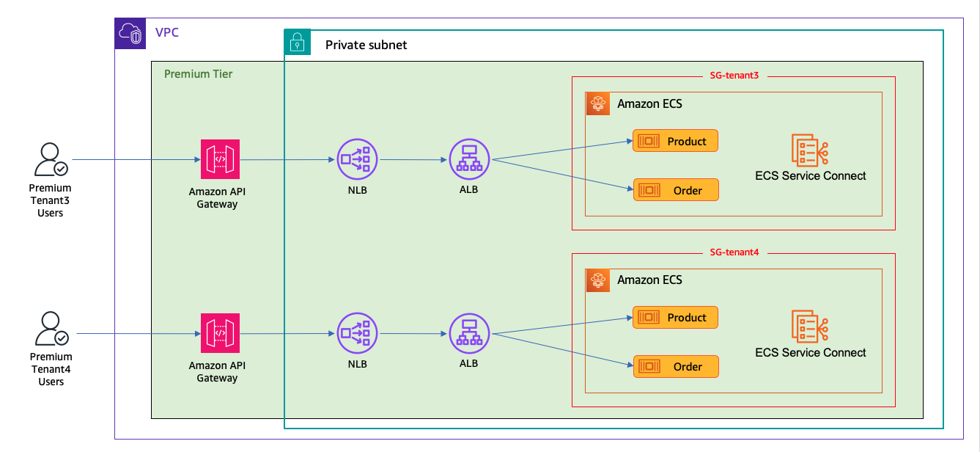980x452 pixels.
Task: Toggle the Order container in SG-tenant3
Action: coord(676,189)
